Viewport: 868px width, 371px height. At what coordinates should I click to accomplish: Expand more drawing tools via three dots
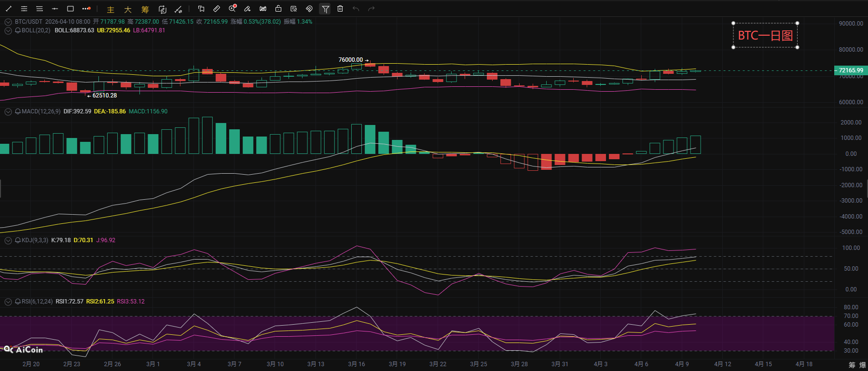86,9
